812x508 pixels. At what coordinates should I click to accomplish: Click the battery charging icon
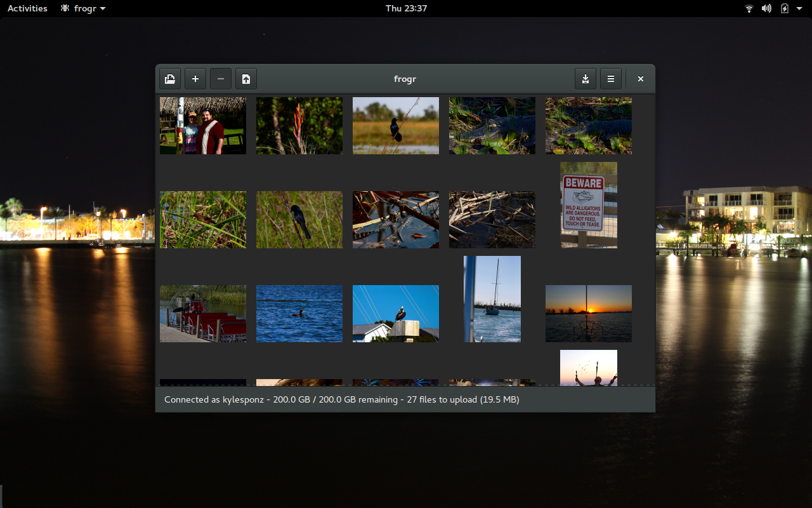click(x=785, y=8)
